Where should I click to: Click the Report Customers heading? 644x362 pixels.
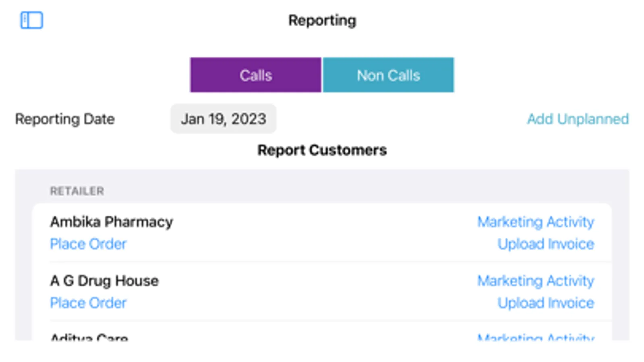tap(322, 150)
